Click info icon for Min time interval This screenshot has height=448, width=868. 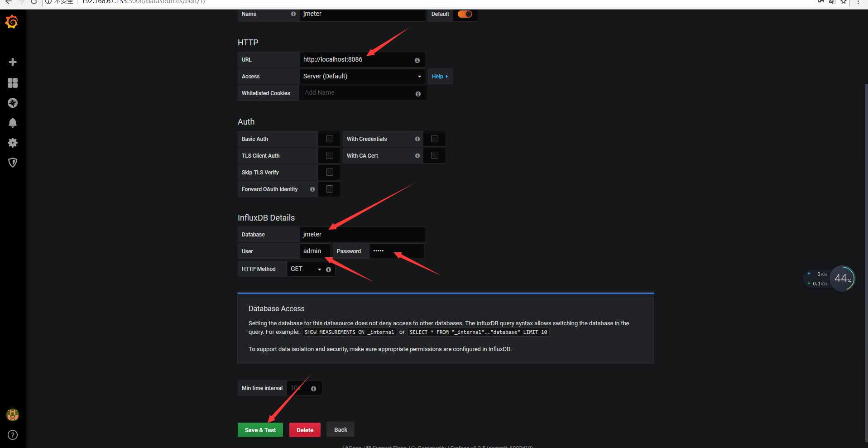313,389
